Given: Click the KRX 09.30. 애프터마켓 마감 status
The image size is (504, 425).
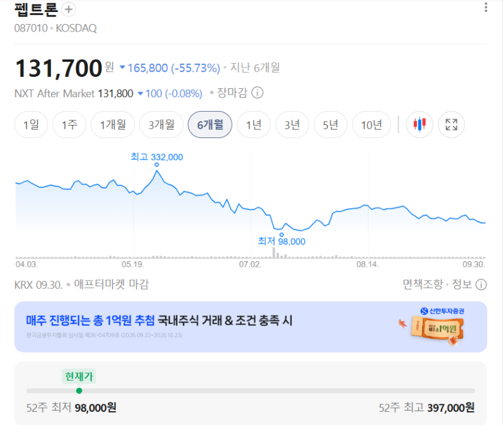Looking at the screenshot, I should coord(82,284).
